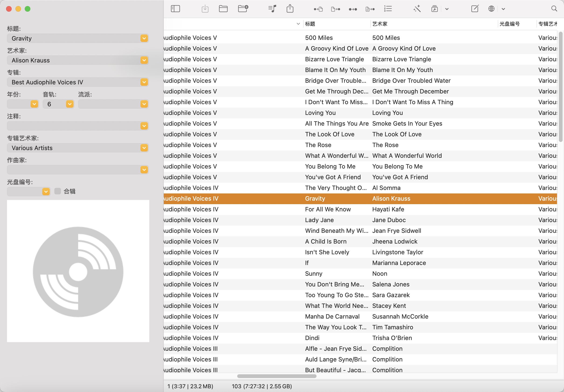Click the magic wand quick actions icon
Viewport: 564px width, 392px height.
(417, 9)
